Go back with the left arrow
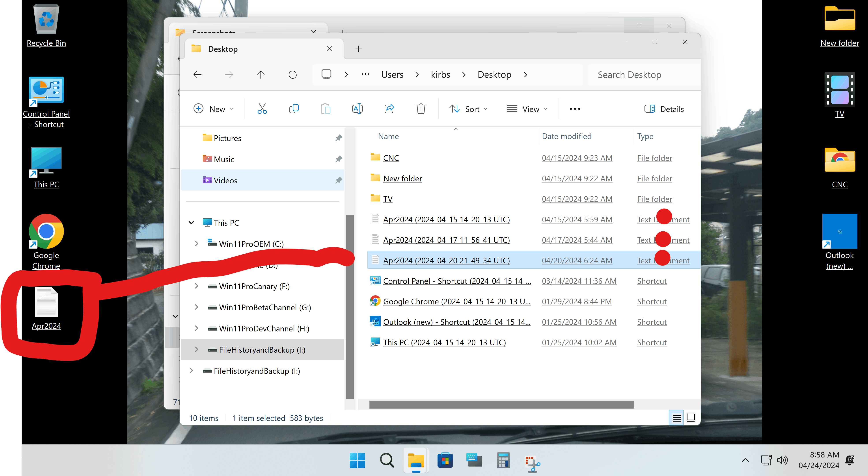 197,74
